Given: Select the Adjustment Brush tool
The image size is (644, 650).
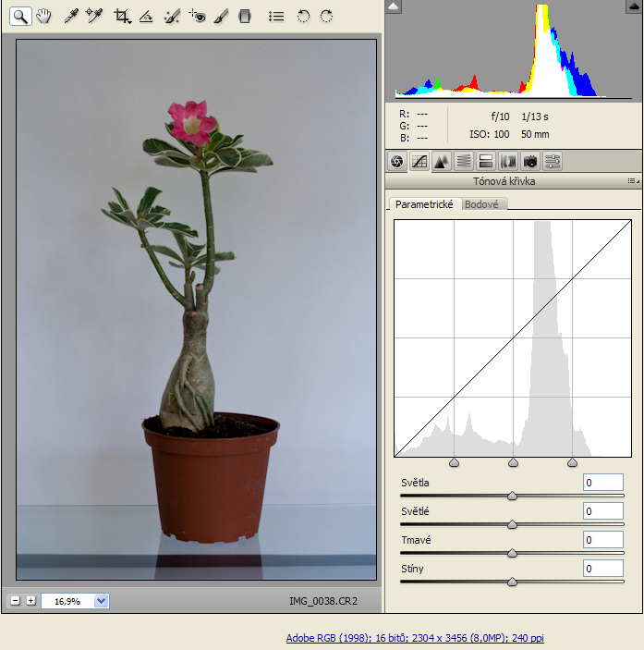Looking at the screenshot, I should click(221, 17).
